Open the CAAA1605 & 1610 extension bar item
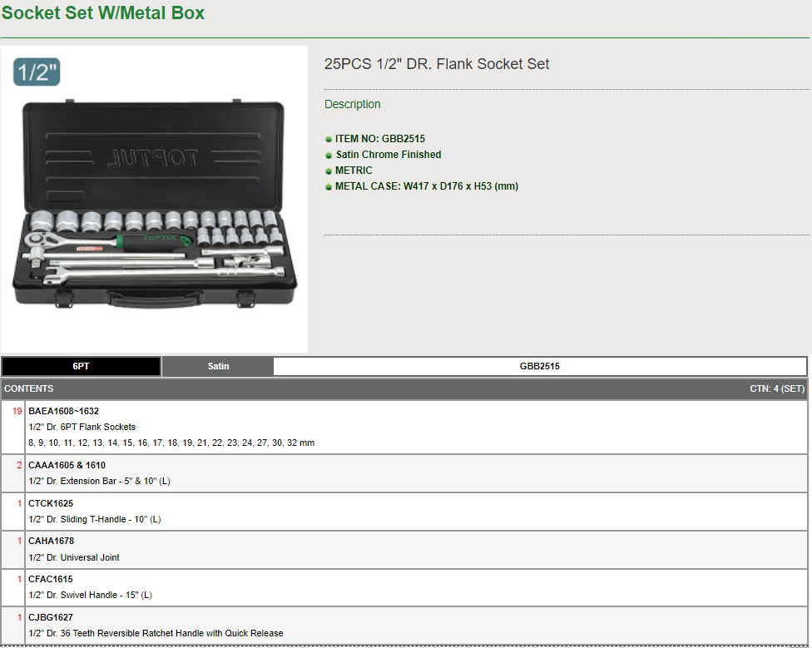 67,465
